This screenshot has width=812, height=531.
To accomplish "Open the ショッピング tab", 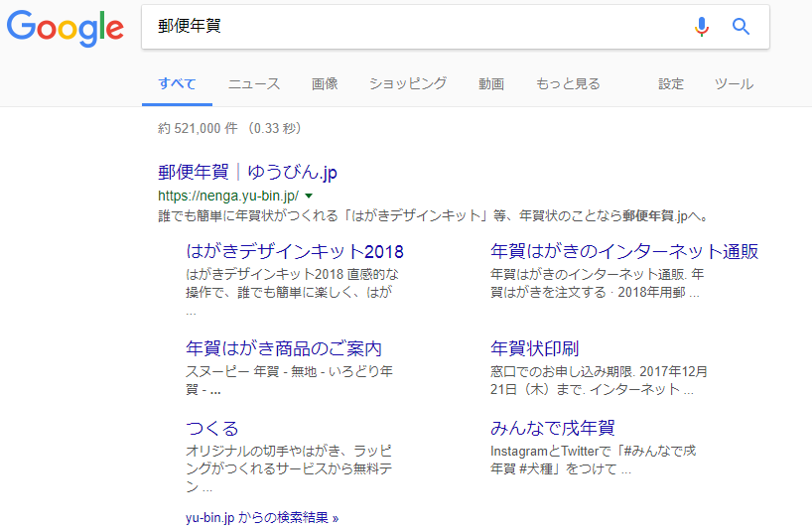I will pyautogui.click(x=408, y=83).
